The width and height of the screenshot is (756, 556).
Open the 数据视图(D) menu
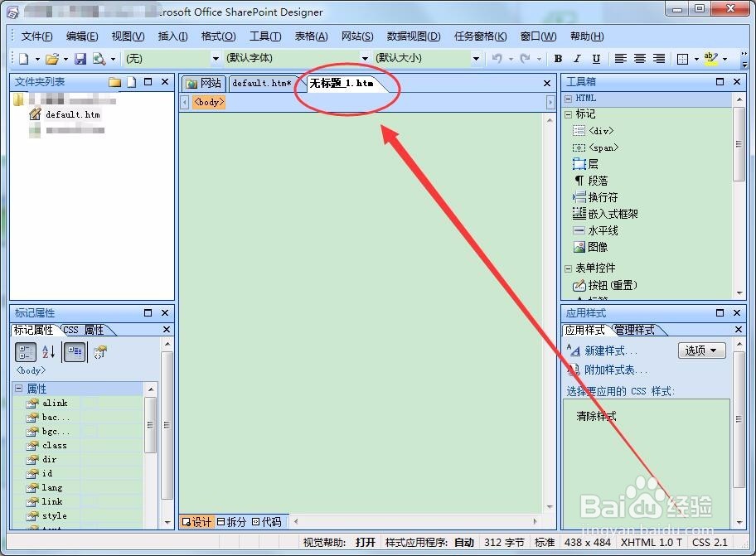414,36
